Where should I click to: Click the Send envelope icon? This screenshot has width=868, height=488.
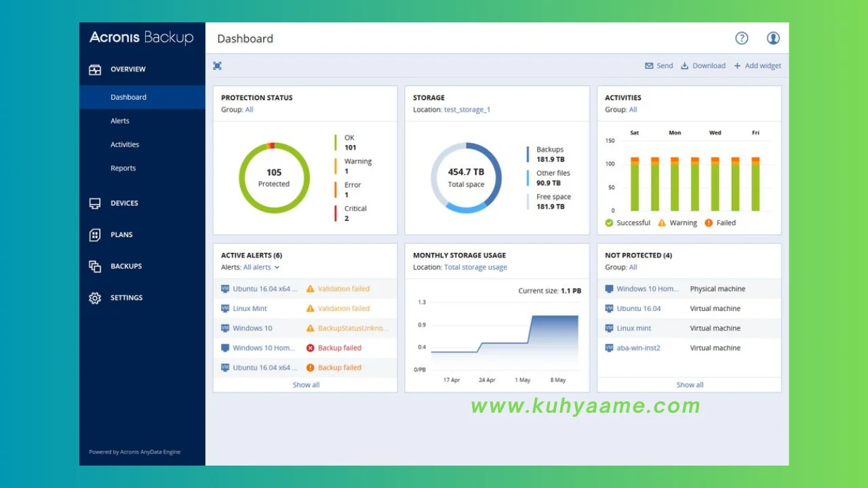pos(649,66)
